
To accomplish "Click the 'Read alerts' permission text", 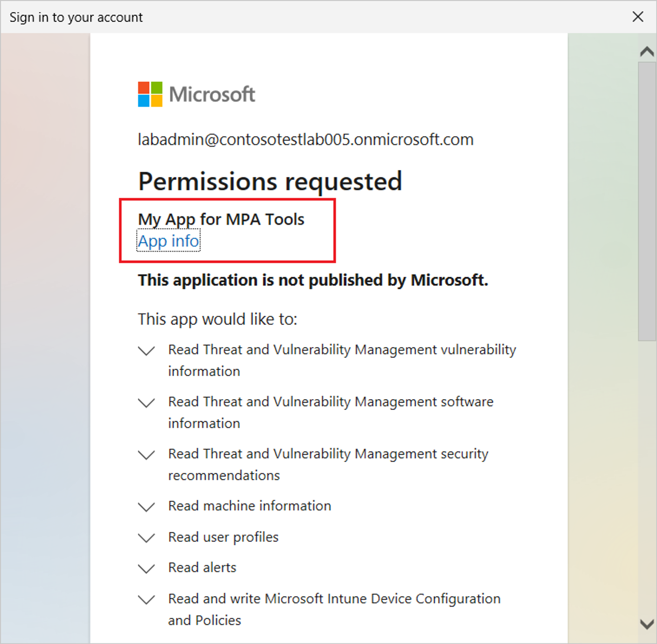I will pyautogui.click(x=202, y=568).
